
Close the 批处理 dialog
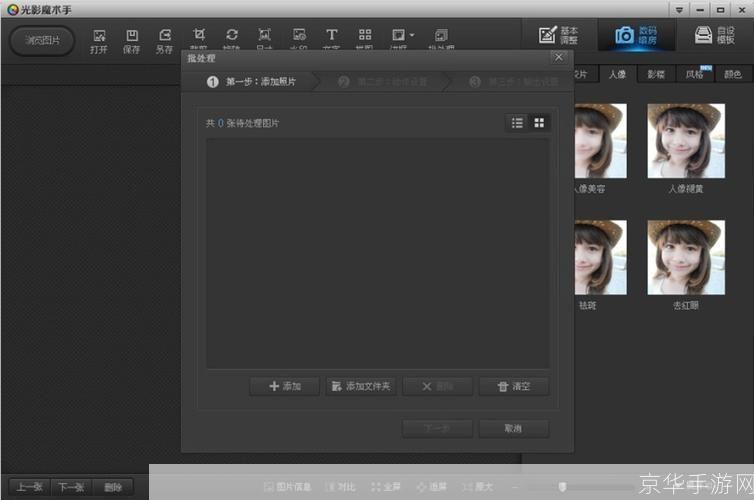pos(558,58)
